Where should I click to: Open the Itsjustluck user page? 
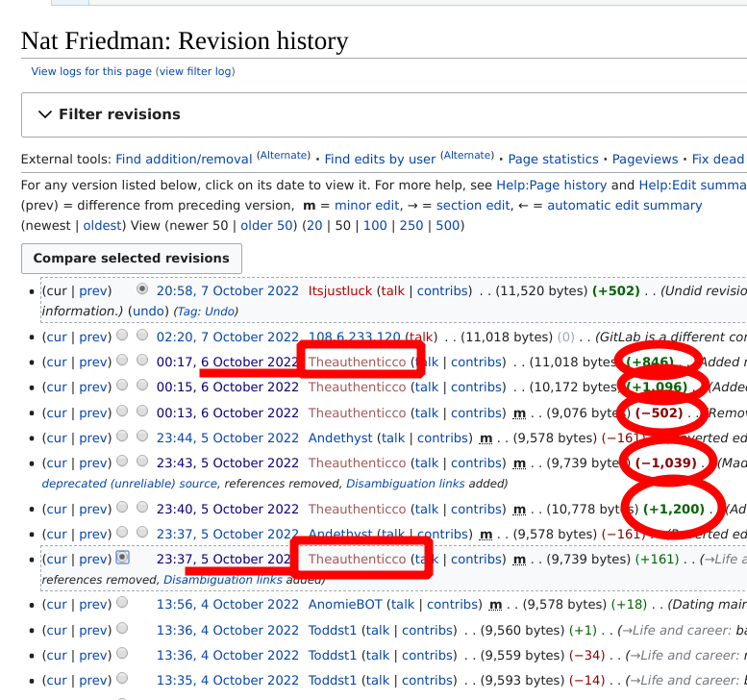coord(339,291)
